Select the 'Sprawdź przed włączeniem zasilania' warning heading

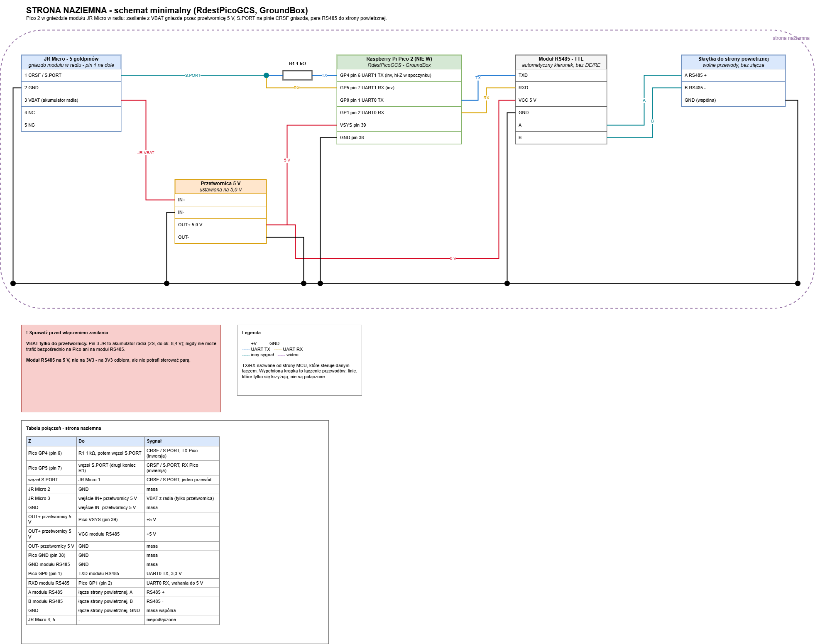tap(67, 333)
